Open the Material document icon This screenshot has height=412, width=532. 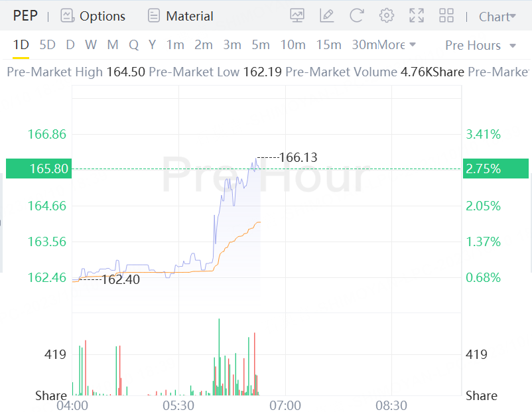[x=154, y=16]
